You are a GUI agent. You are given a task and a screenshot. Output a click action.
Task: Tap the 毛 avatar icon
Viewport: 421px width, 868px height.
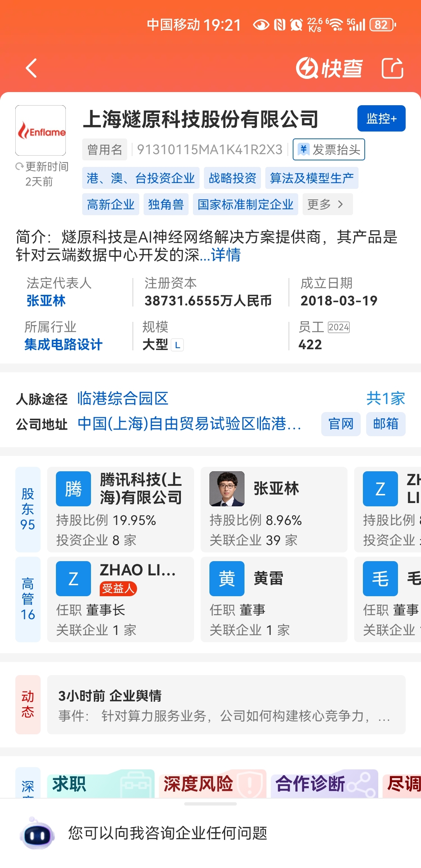click(380, 579)
